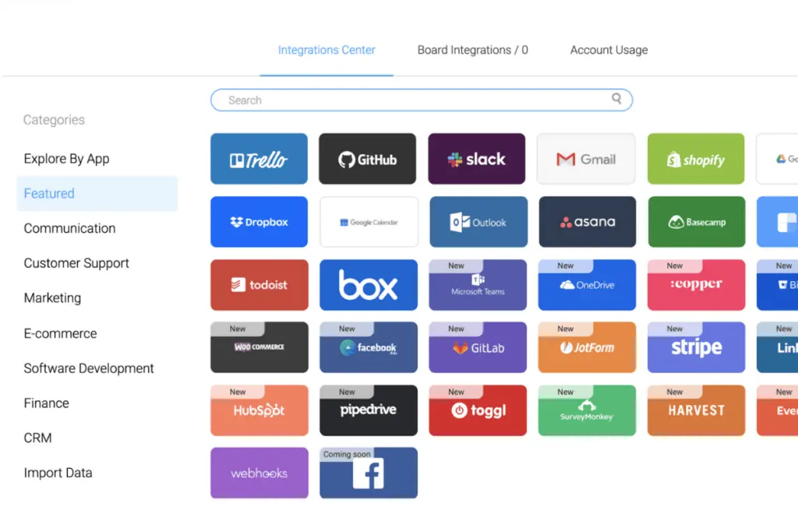798x532 pixels.
Task: Select the Slack integration tile
Action: click(x=476, y=159)
